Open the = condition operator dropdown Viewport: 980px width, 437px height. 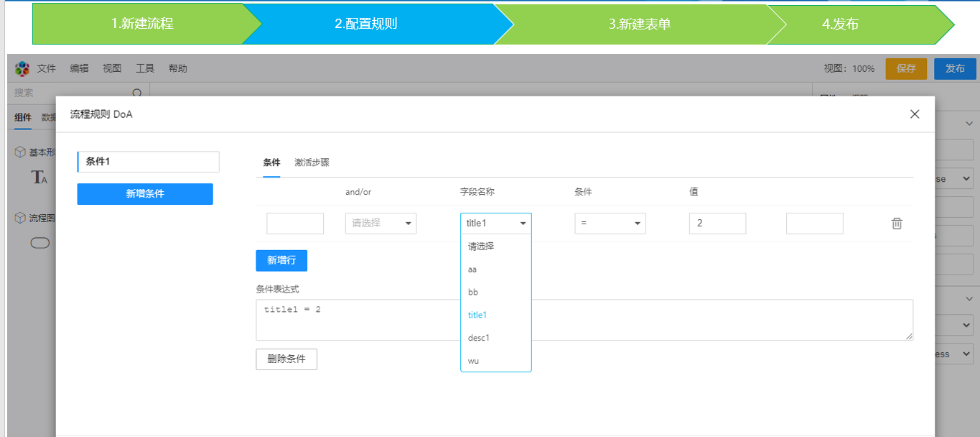tap(610, 224)
